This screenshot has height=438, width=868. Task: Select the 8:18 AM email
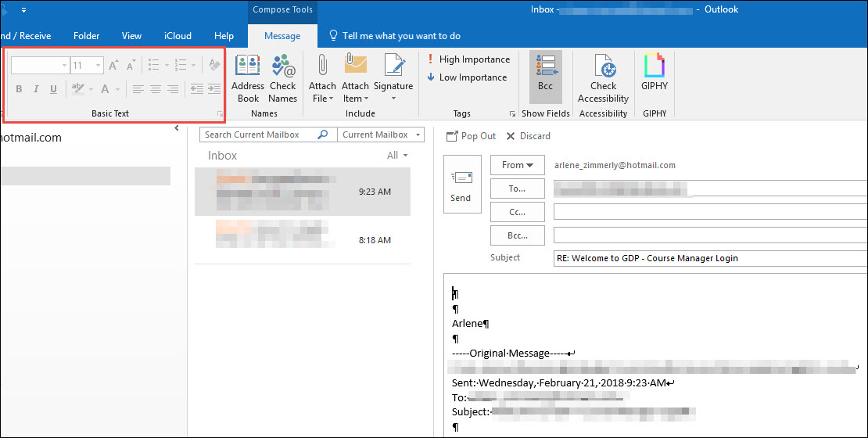pos(303,240)
